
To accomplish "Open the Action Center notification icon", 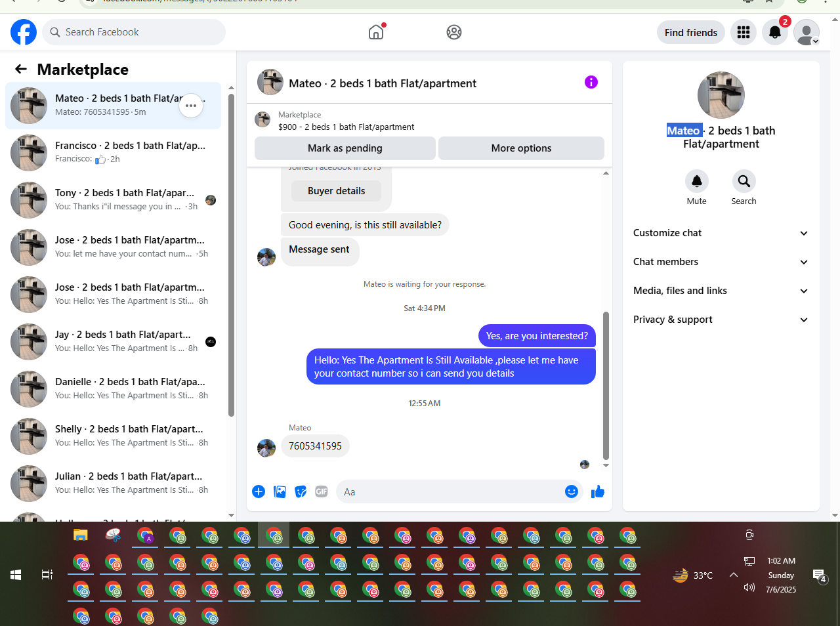I will (820, 576).
